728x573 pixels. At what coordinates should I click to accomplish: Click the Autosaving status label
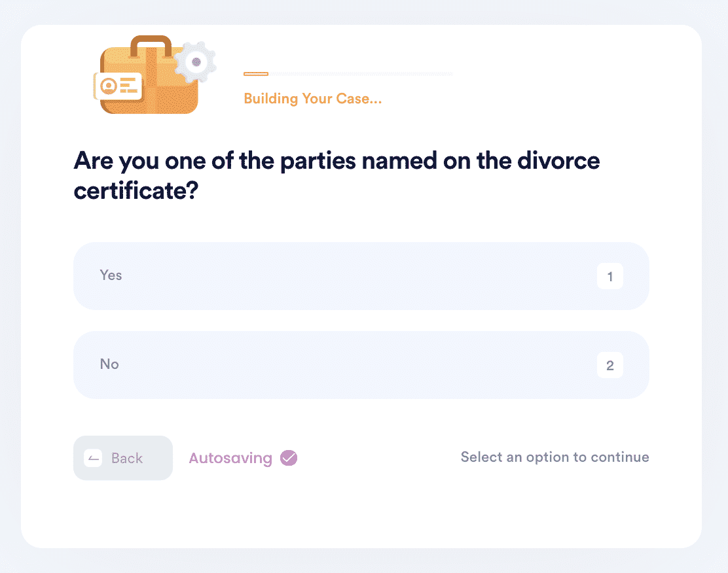click(x=230, y=459)
